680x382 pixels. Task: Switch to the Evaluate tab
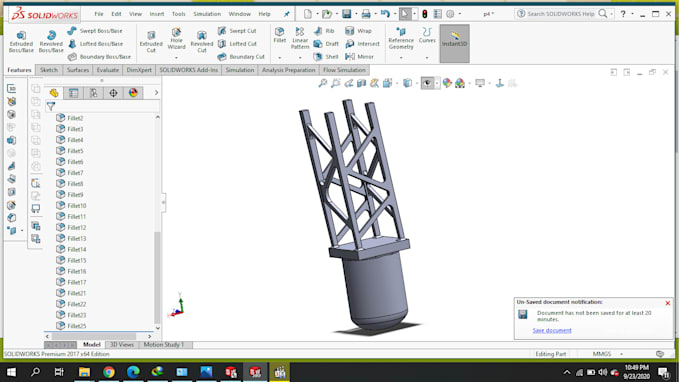[x=108, y=70]
